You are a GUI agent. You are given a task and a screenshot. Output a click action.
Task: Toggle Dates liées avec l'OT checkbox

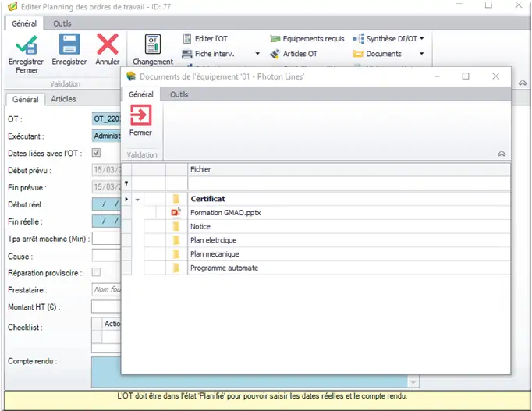[x=97, y=153]
